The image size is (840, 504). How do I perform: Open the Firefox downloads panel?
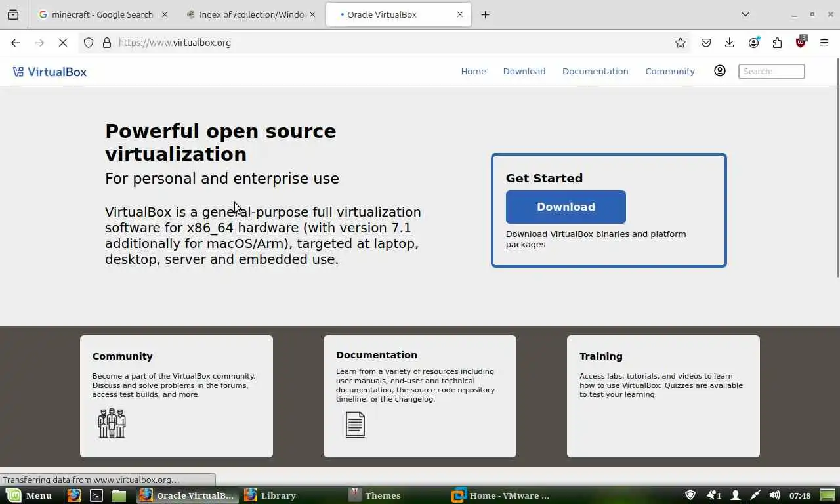pyautogui.click(x=729, y=43)
